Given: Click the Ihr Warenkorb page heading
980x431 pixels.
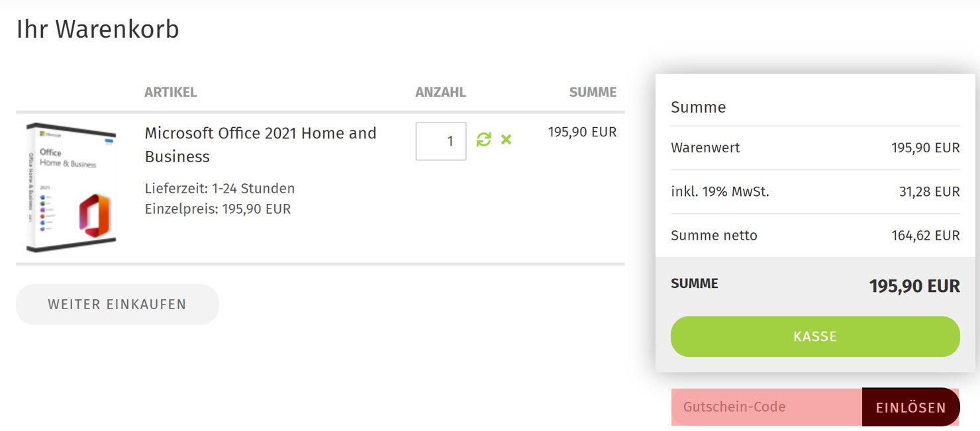Looking at the screenshot, I should tap(97, 30).
